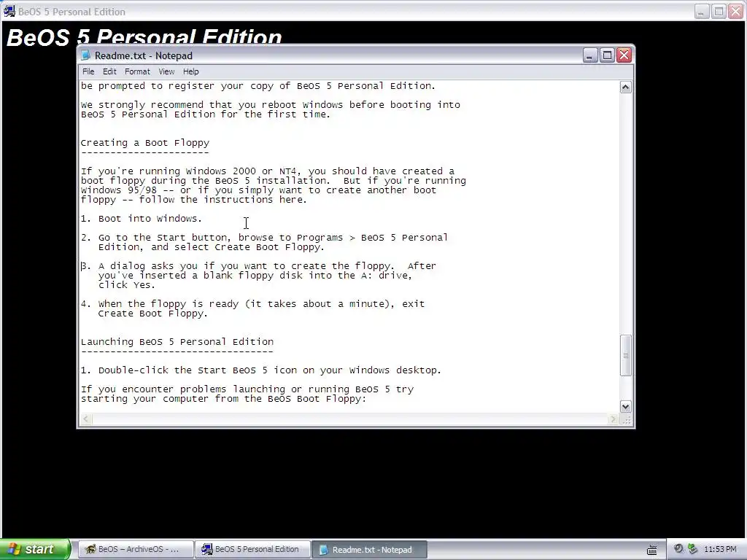The width and height of the screenshot is (747, 560).
Task: Maximize the BeOS 5 Personal Edition window
Action: (x=719, y=12)
